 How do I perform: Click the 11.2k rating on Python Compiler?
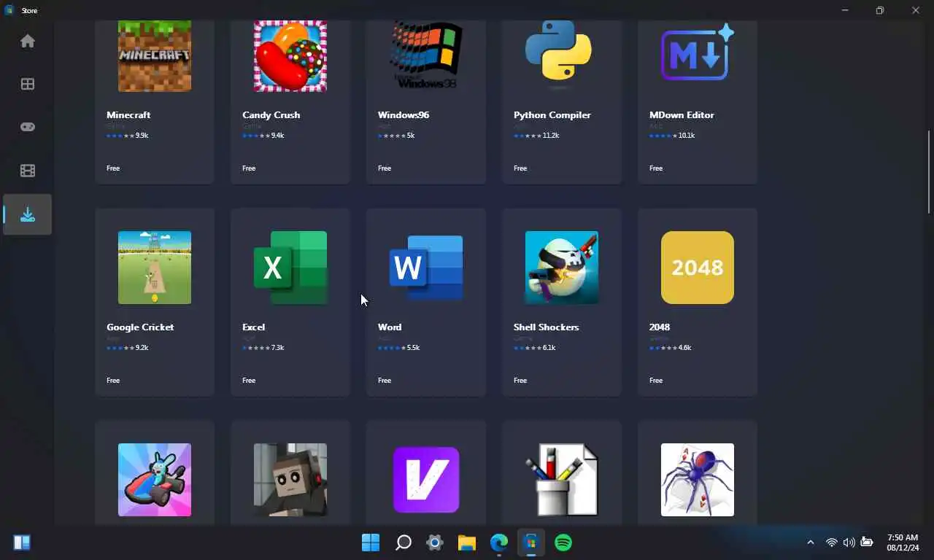point(551,136)
